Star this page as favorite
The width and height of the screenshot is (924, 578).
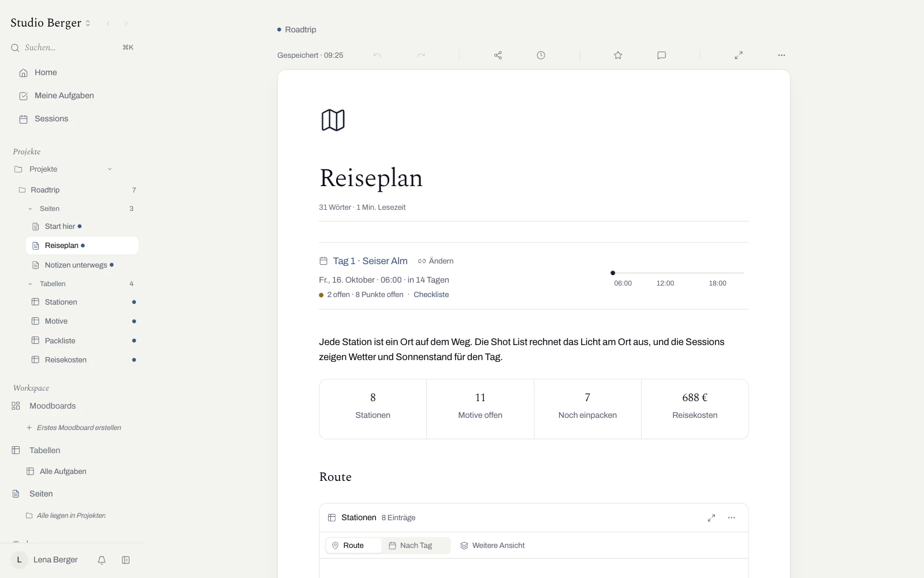click(x=618, y=55)
